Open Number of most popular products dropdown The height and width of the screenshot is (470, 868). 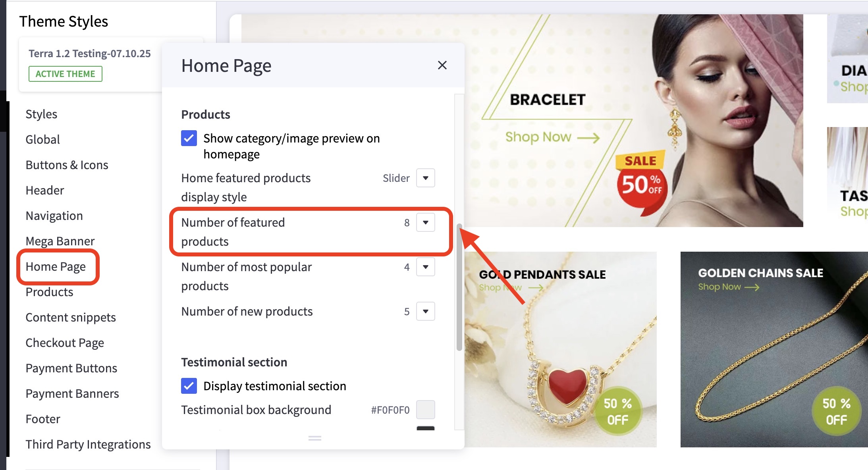[425, 267]
